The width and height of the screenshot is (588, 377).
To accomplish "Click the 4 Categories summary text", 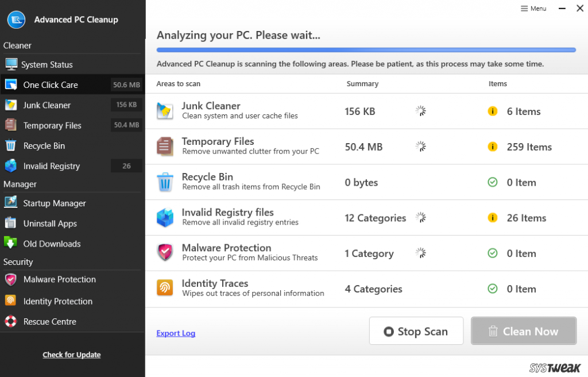I will coord(373,289).
